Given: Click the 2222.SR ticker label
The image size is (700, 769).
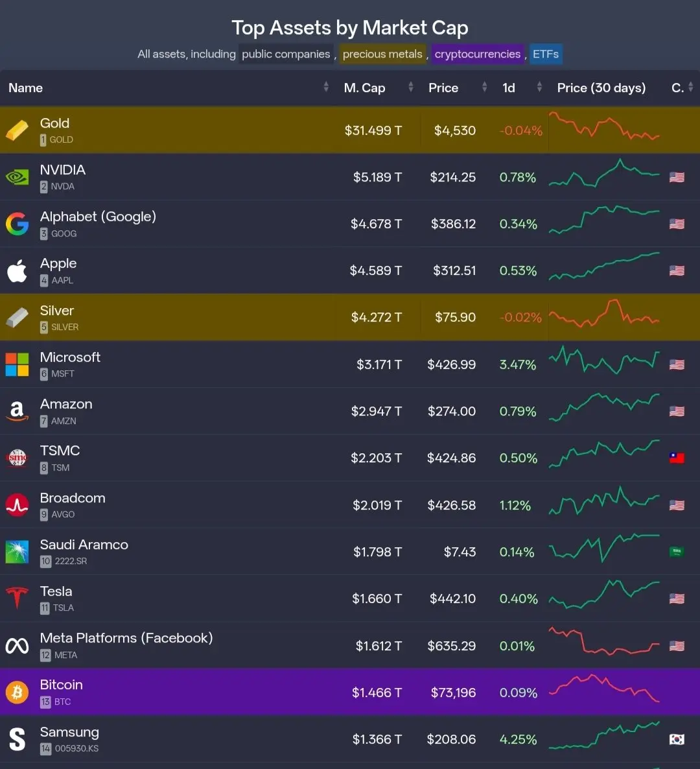Looking at the screenshot, I should point(71,561).
